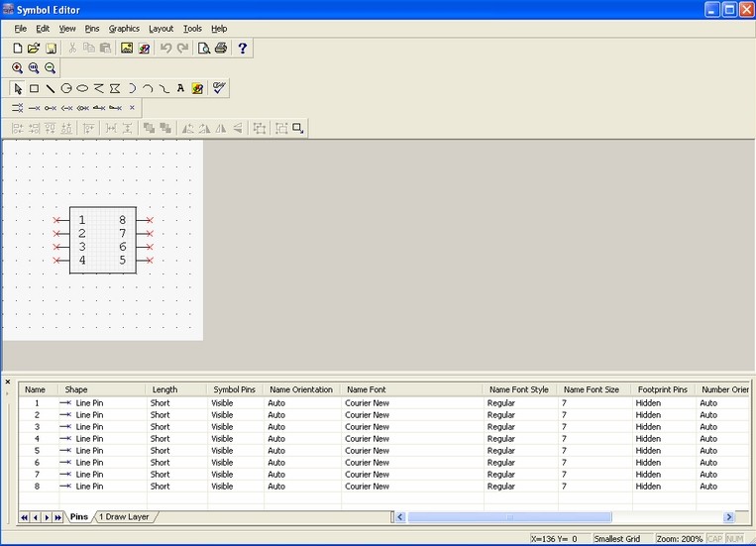Open help with the question mark icon

pos(243,49)
